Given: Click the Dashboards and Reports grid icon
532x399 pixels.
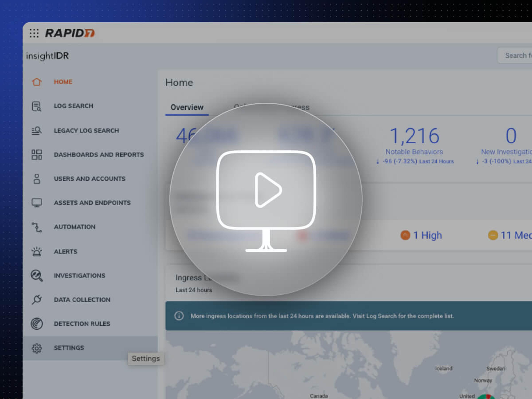Looking at the screenshot, I should 37,155.
